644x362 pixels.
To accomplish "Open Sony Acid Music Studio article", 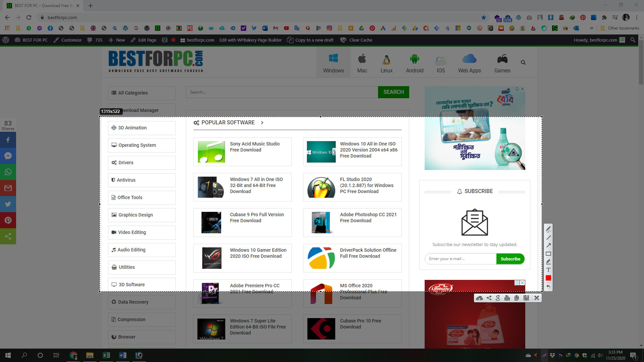I will 255,147.
